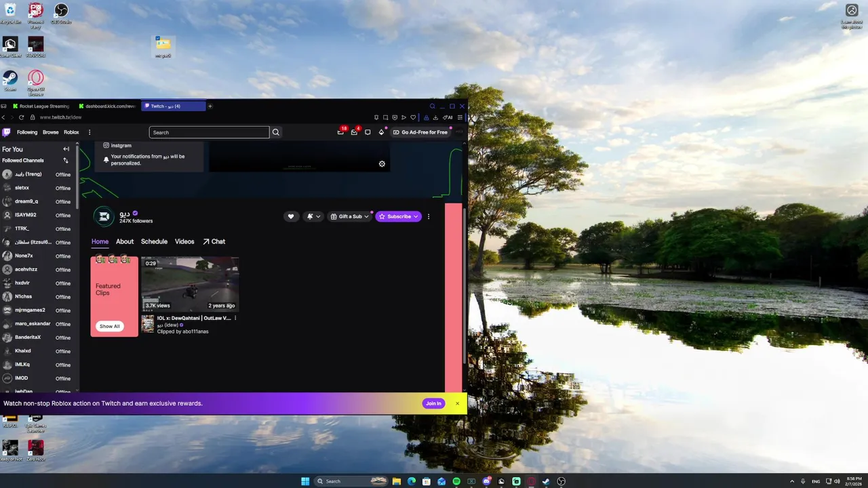
Task: Click browser AI toolbar button
Action: [448, 118]
